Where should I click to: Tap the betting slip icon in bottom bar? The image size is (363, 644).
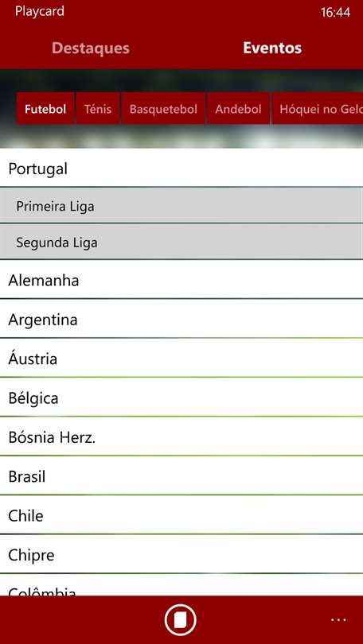click(x=181, y=620)
